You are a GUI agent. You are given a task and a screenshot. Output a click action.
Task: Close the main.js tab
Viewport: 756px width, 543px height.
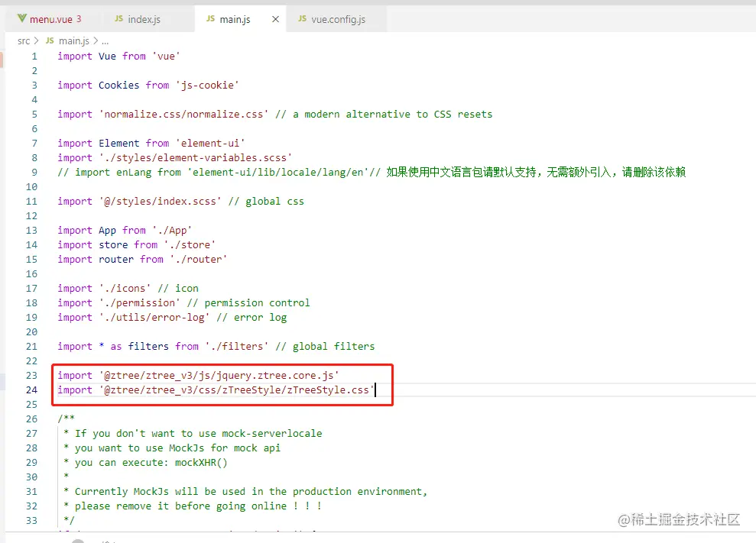tap(275, 19)
